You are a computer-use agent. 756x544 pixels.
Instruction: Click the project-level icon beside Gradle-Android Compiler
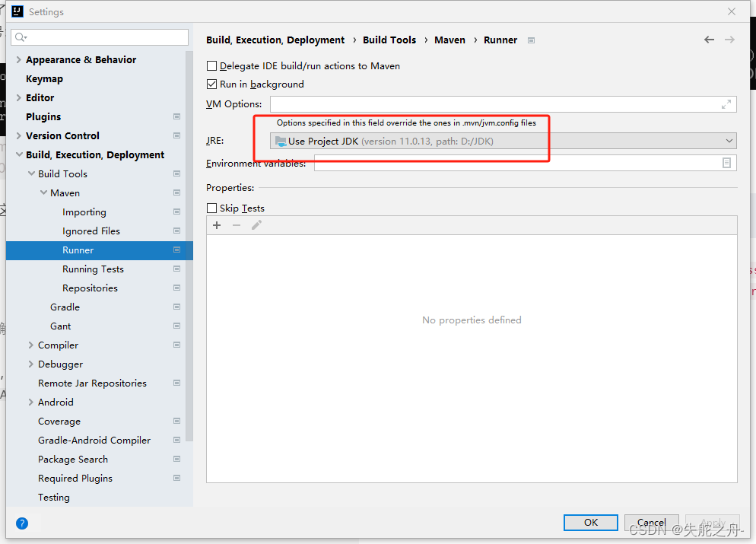[177, 440]
